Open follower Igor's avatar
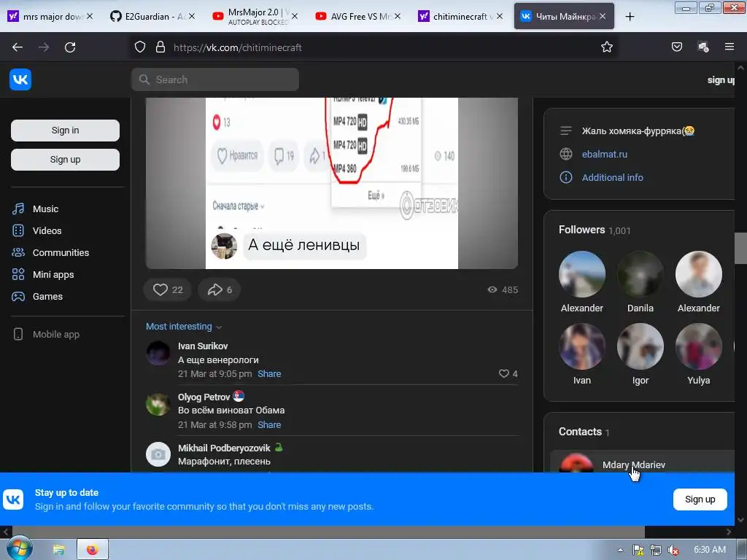The width and height of the screenshot is (747, 560). click(x=640, y=346)
